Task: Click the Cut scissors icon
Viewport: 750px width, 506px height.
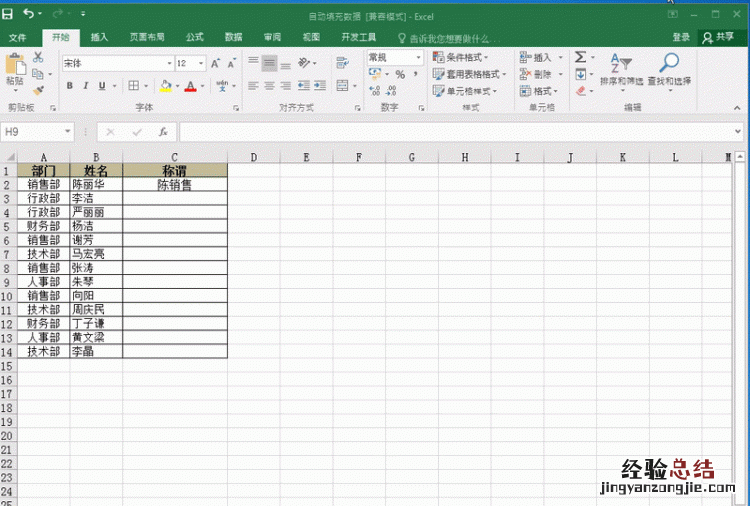Action: click(x=38, y=58)
